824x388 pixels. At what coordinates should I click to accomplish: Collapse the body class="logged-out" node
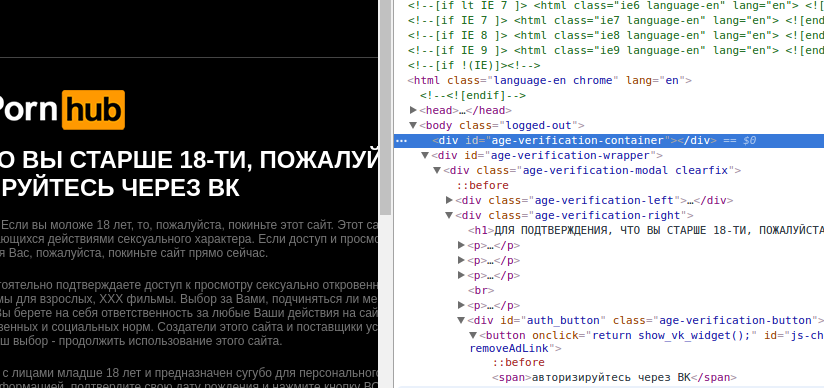pyautogui.click(x=413, y=125)
